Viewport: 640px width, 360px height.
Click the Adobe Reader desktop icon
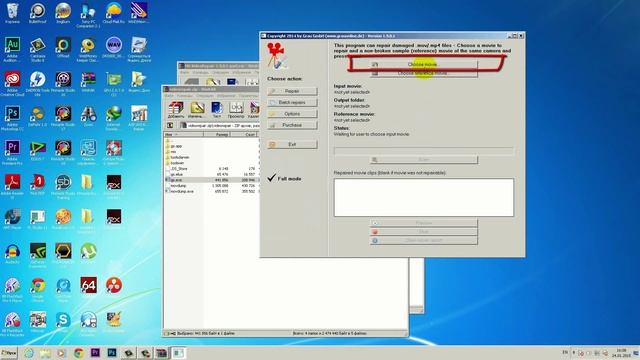point(13,187)
